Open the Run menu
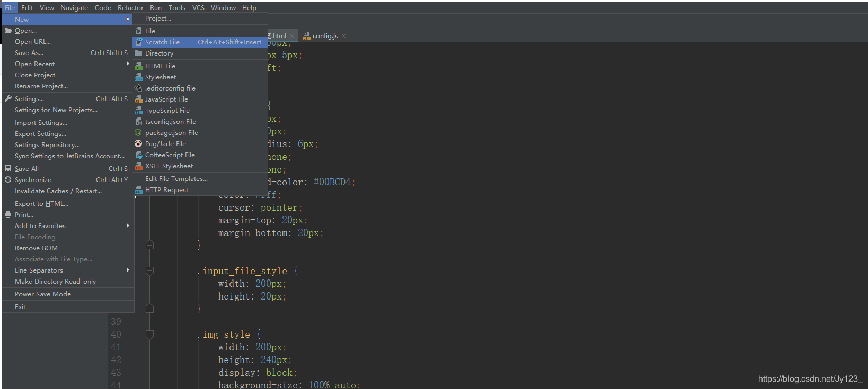The width and height of the screenshot is (868, 389). (x=156, y=7)
